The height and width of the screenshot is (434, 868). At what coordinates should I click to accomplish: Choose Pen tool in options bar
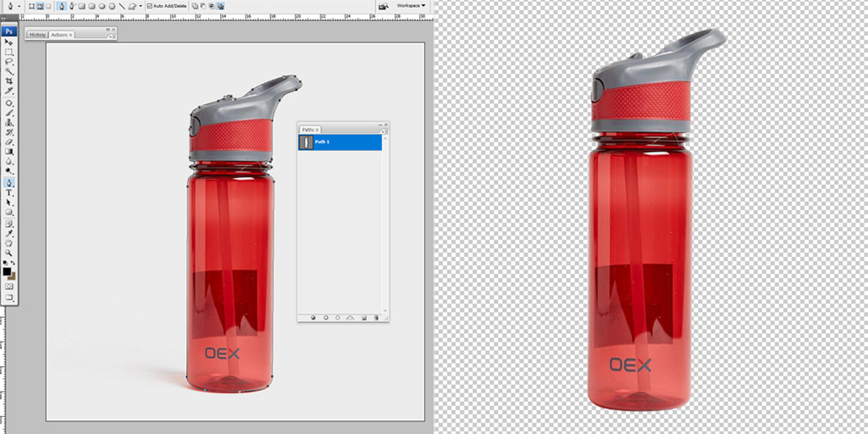pyautogui.click(x=62, y=6)
